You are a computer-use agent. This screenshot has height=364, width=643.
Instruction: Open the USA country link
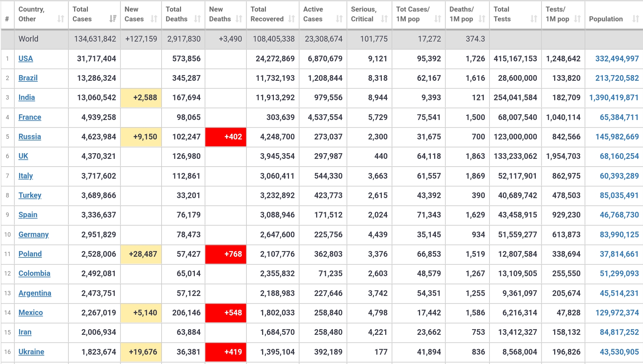pos(25,59)
